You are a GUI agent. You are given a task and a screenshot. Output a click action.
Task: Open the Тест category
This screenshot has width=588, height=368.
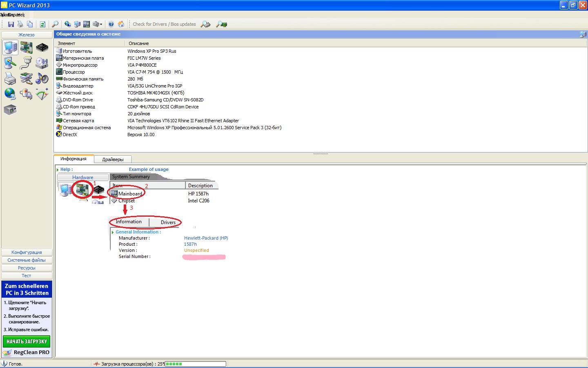pos(27,276)
